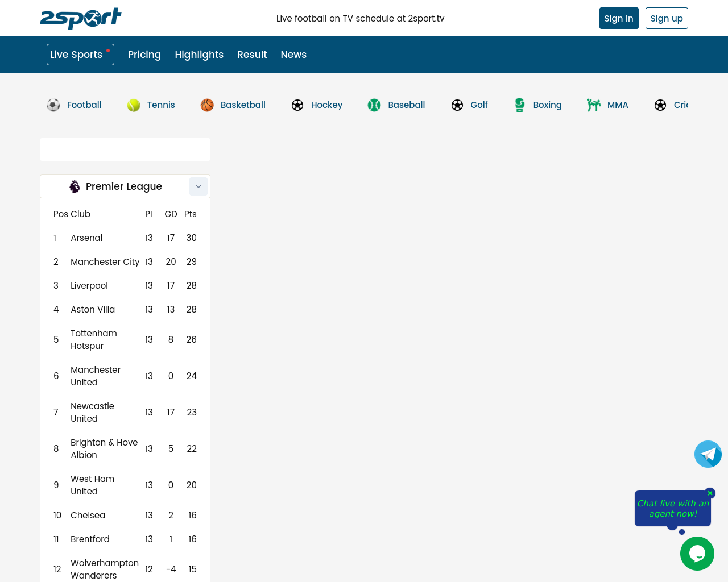Click Brighton & Hove Albion club name
The width and height of the screenshot is (728, 582).
[104, 449]
